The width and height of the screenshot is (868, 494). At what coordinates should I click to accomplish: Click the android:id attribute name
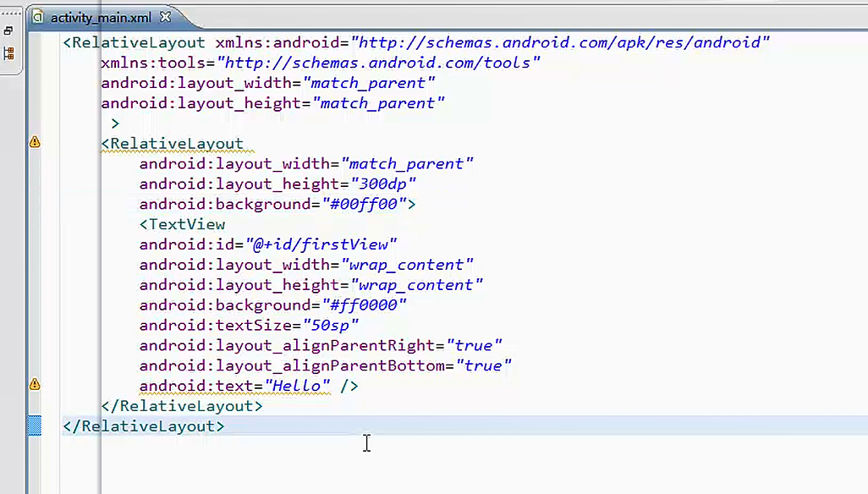(187, 244)
